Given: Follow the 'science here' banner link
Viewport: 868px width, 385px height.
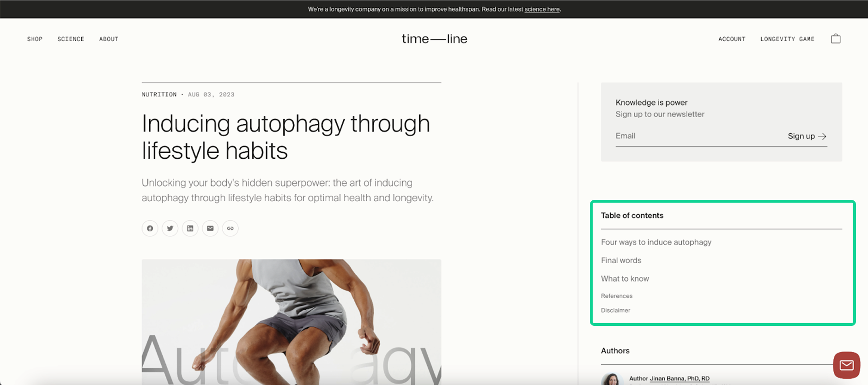Looking at the screenshot, I should (542, 9).
